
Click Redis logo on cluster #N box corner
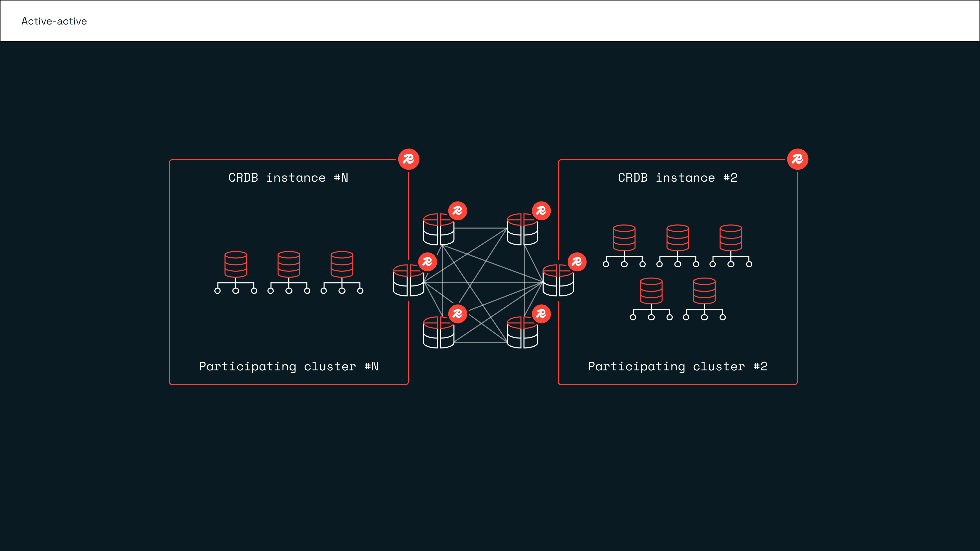coord(409,159)
